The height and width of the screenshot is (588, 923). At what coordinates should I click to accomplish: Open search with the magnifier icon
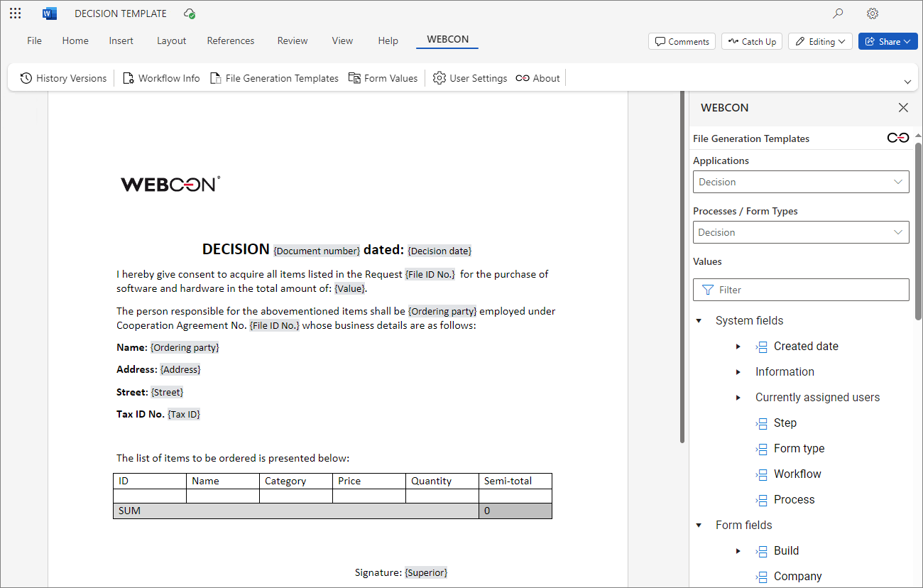(839, 13)
